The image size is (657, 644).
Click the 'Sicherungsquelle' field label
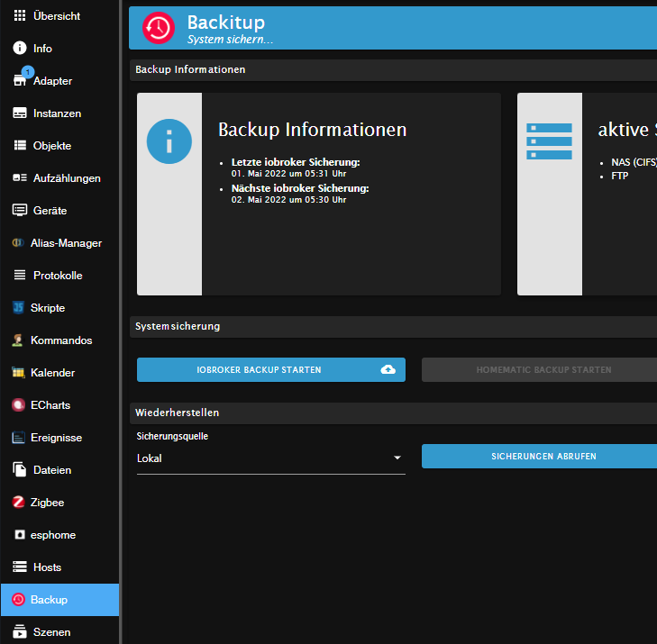(x=172, y=436)
